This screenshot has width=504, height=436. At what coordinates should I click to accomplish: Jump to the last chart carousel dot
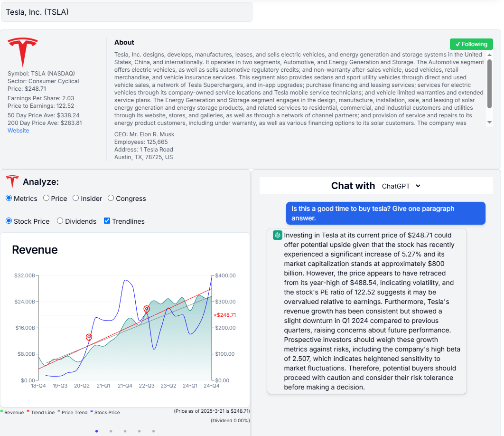coord(153,431)
